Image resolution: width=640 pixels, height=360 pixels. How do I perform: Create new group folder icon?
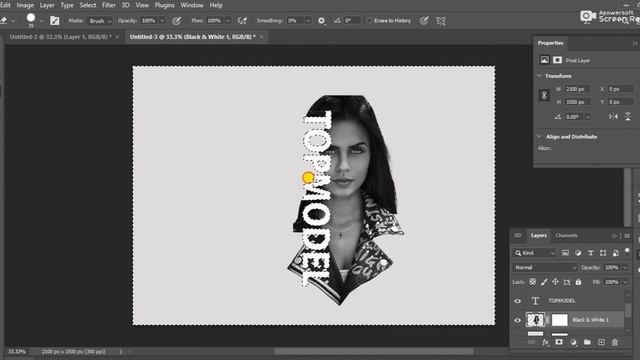[x=587, y=342]
